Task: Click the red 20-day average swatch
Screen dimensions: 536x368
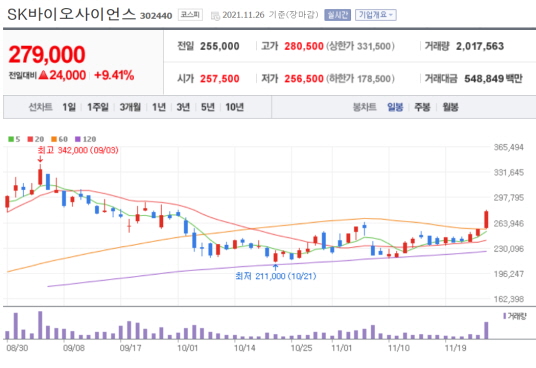Action: click(30, 139)
